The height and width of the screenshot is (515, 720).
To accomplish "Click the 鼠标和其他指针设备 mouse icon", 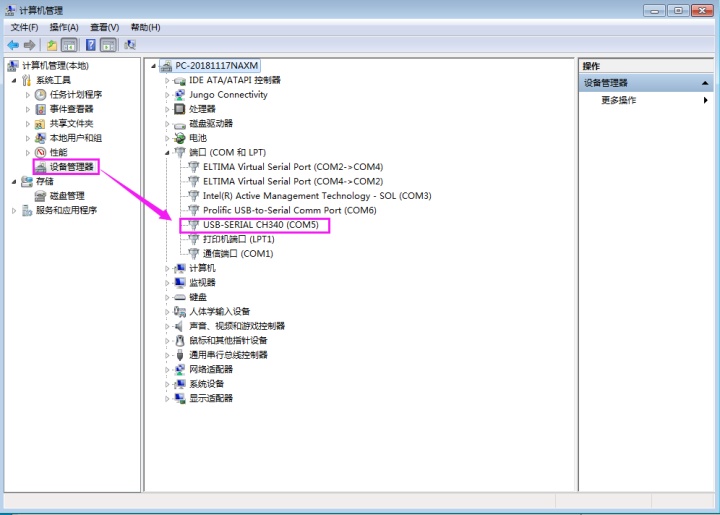I will click(x=180, y=341).
